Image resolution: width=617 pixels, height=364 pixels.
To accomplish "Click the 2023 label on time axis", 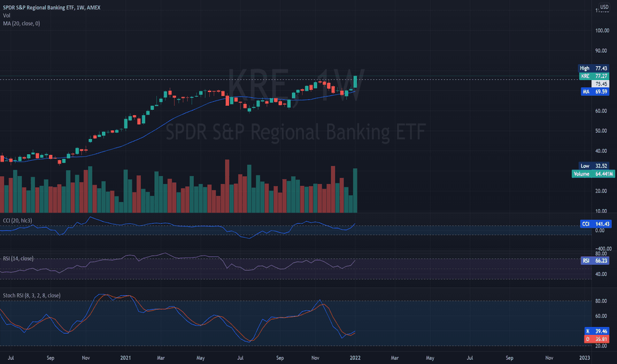I will pyautogui.click(x=585, y=357).
